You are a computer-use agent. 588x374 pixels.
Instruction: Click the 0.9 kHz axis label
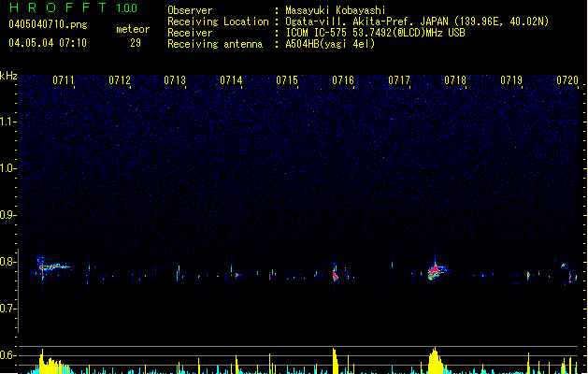tap(7, 215)
